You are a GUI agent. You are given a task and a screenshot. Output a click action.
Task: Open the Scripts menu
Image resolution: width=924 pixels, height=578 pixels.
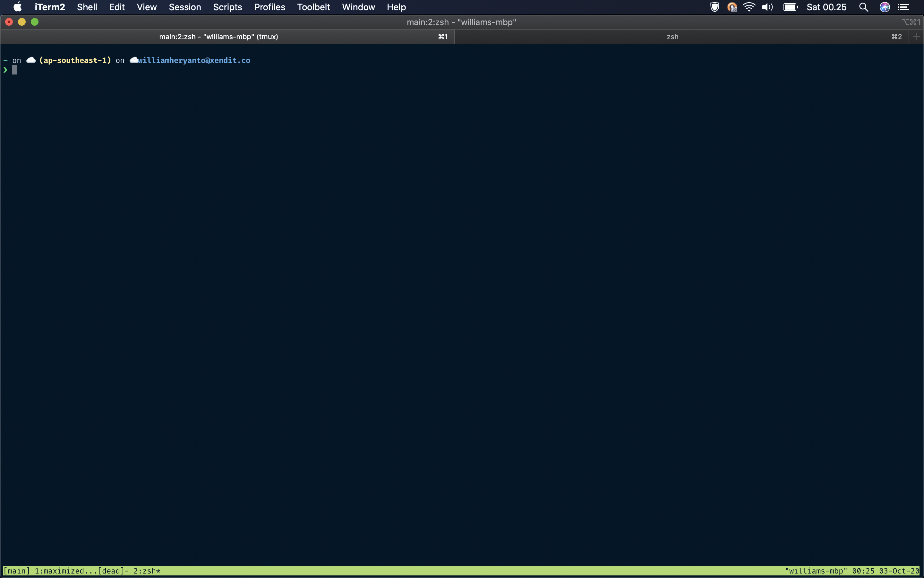pos(227,7)
